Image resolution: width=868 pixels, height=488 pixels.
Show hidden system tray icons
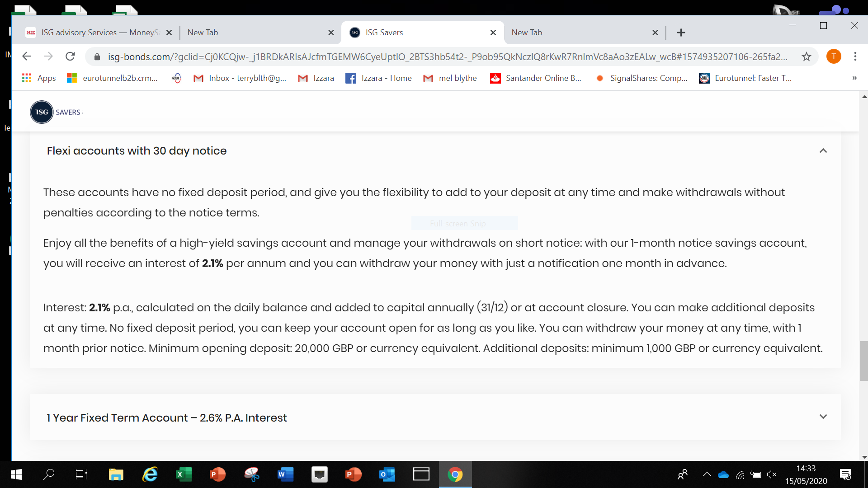(707, 474)
